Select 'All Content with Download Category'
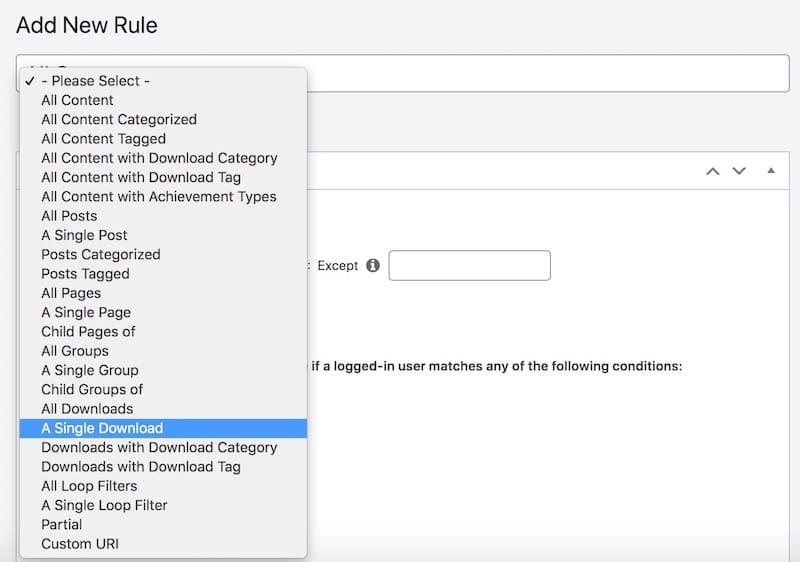Image resolution: width=800 pixels, height=562 pixels. [x=159, y=158]
